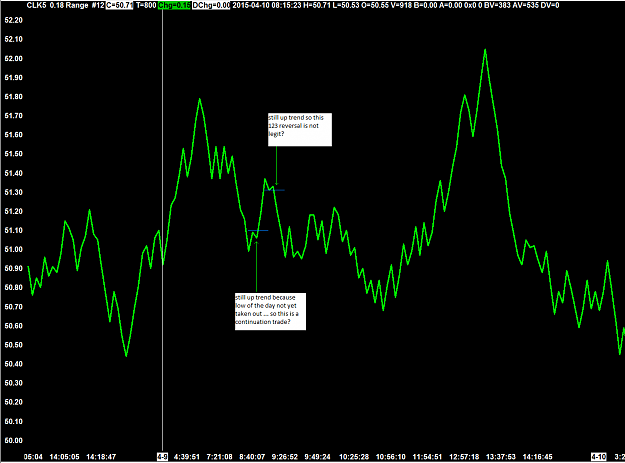Click the 10:56:10 time label
625x463 pixels.
(391, 457)
